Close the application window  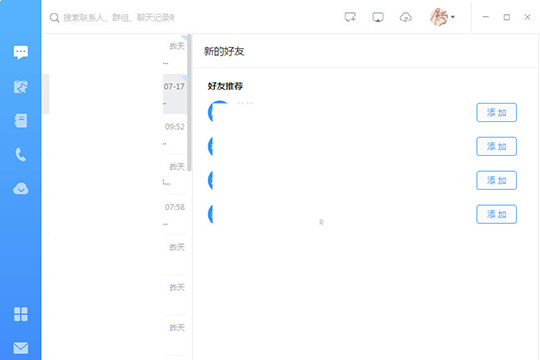[x=527, y=17]
